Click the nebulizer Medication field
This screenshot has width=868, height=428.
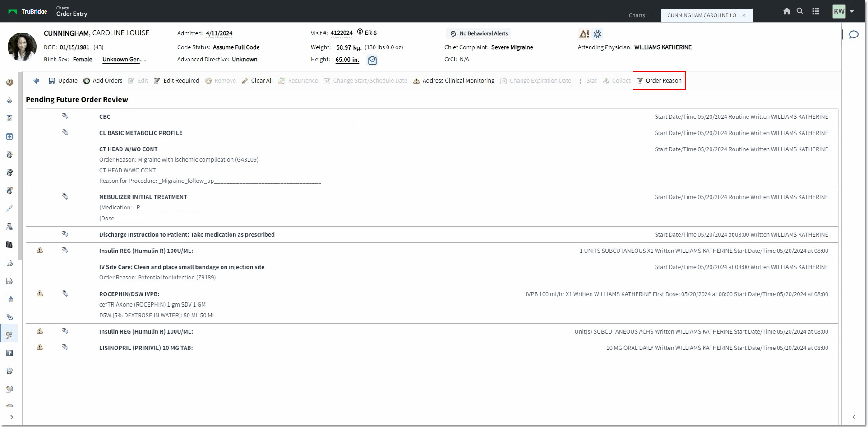point(149,208)
